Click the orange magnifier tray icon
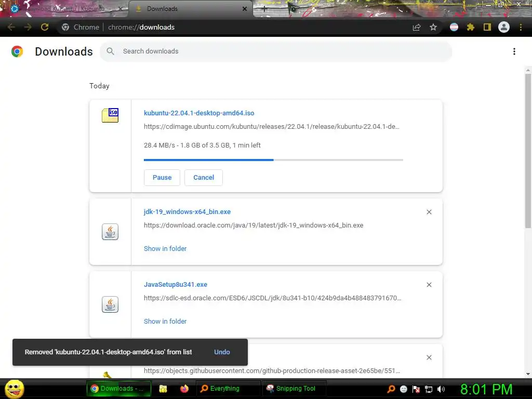The height and width of the screenshot is (399, 532). click(x=391, y=389)
